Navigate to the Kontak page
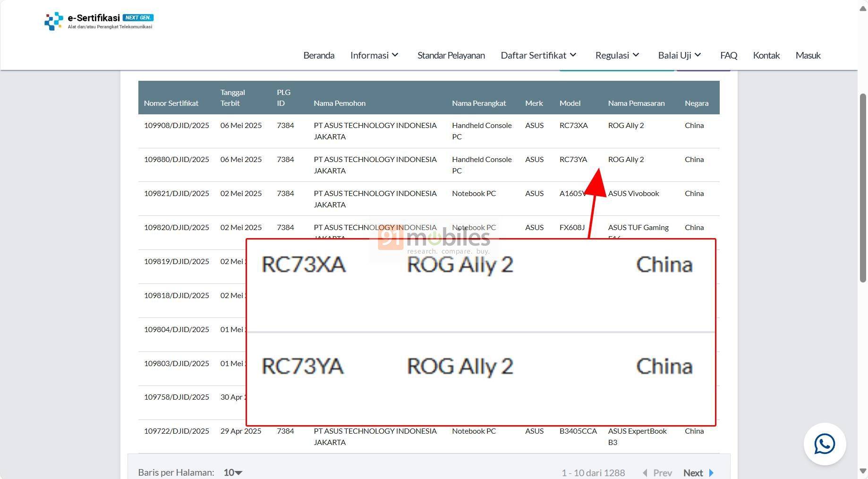868x479 pixels. (766, 55)
